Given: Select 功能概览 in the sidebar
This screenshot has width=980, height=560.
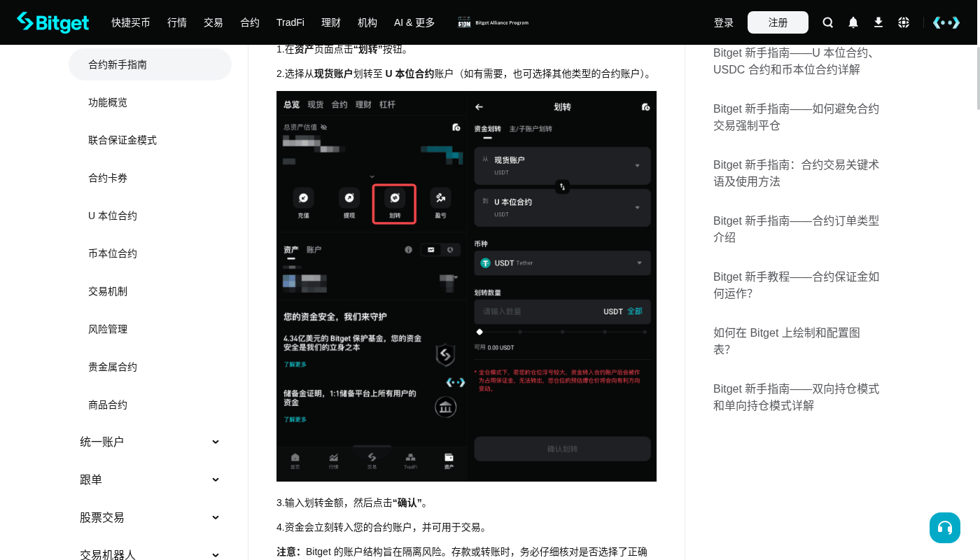Looking at the screenshot, I should [x=108, y=102].
